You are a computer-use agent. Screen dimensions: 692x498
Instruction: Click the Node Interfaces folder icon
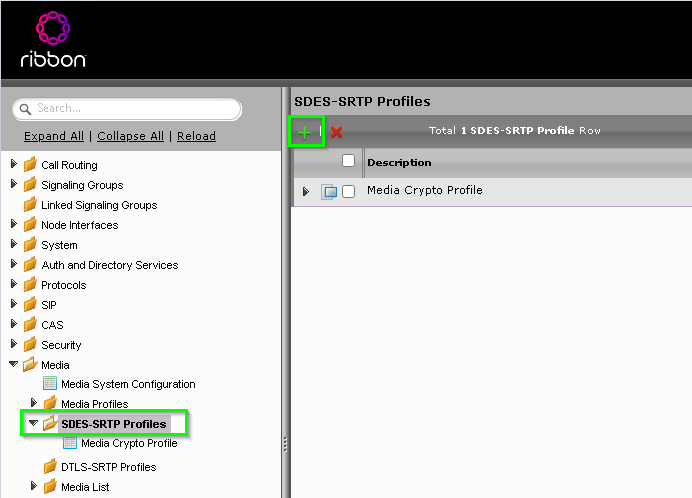point(30,224)
